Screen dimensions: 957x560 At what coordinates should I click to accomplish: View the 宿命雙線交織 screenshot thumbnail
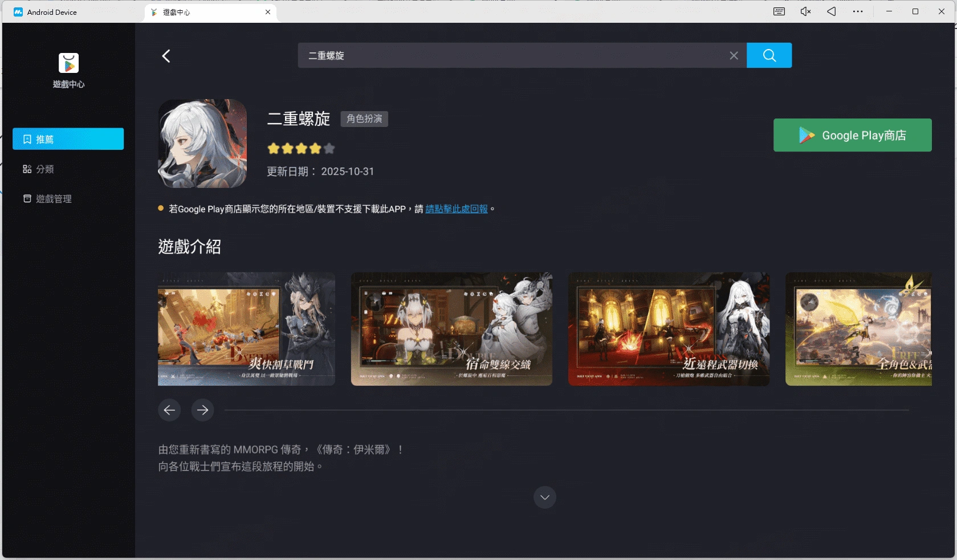pos(451,329)
